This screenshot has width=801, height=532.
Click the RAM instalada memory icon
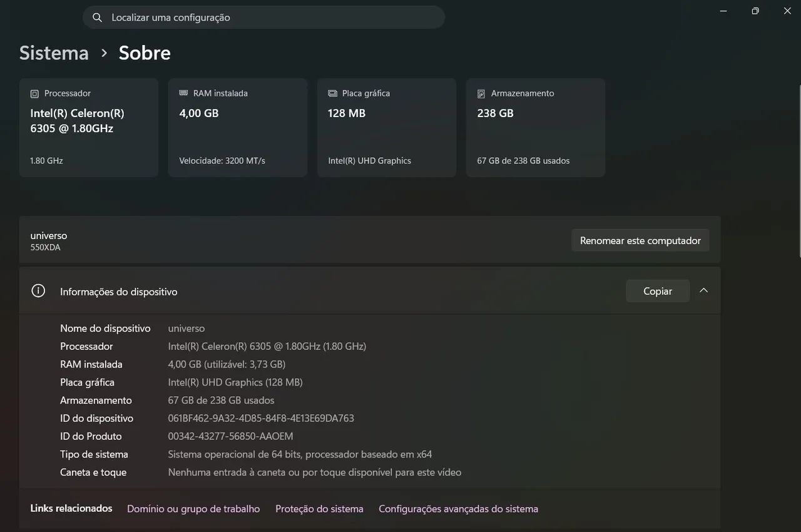(x=183, y=93)
